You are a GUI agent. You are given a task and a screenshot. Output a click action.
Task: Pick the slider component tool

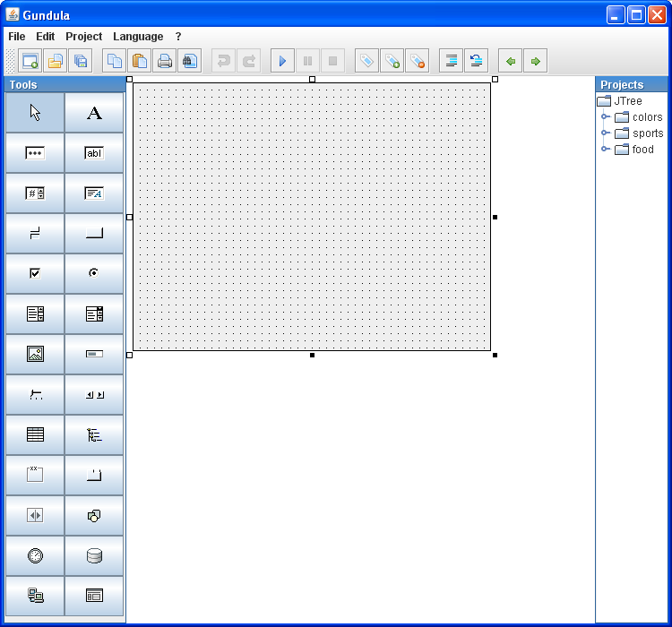[35, 394]
